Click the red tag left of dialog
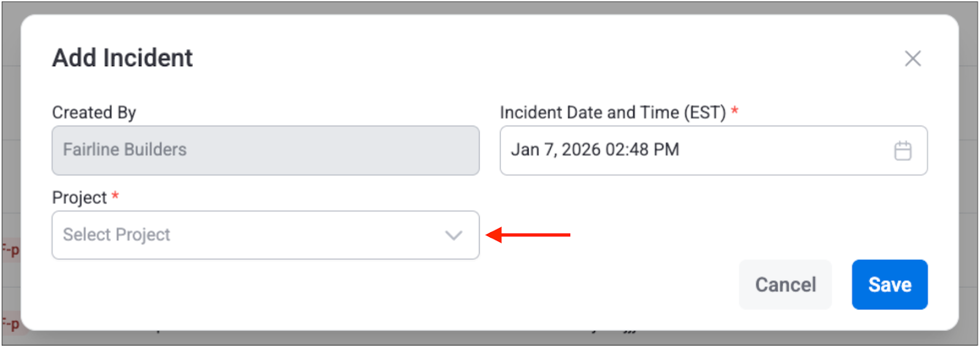This screenshot has height=348, width=980. pos(10,250)
